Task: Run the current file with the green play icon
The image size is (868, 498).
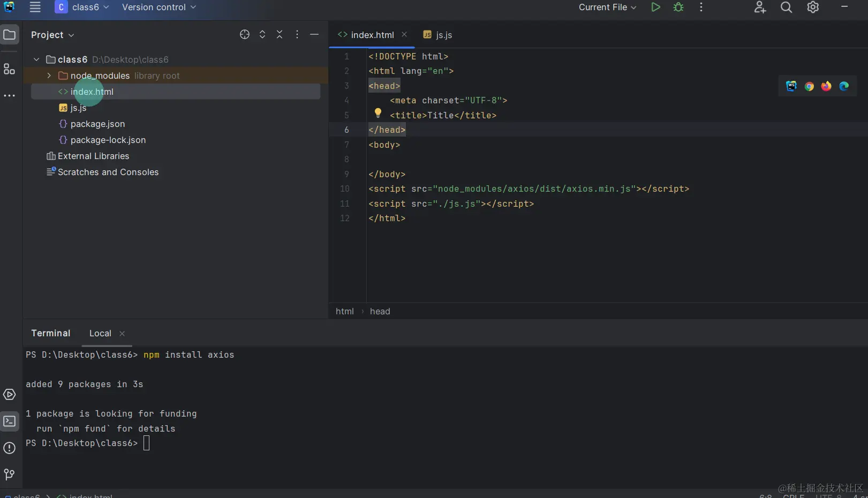Action: coord(655,7)
